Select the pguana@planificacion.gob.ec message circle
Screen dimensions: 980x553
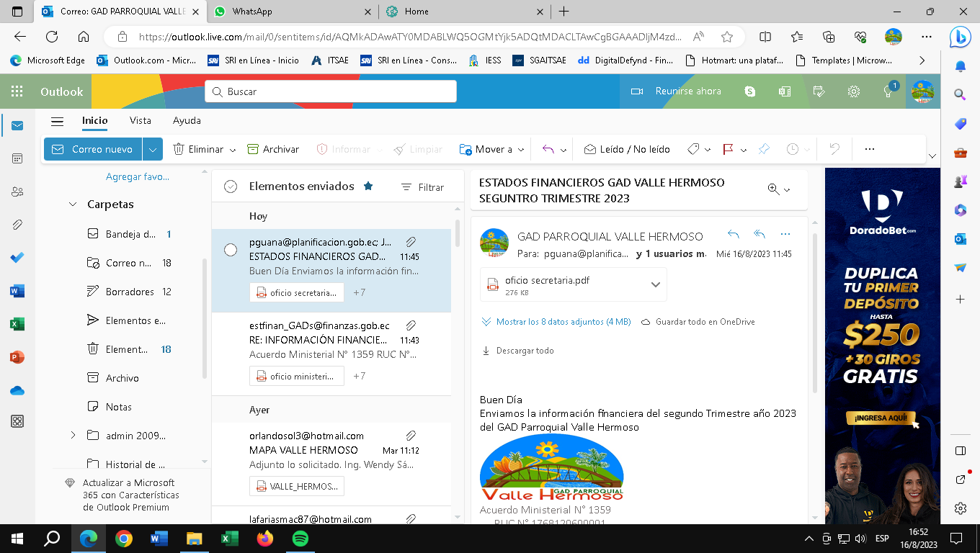(231, 250)
